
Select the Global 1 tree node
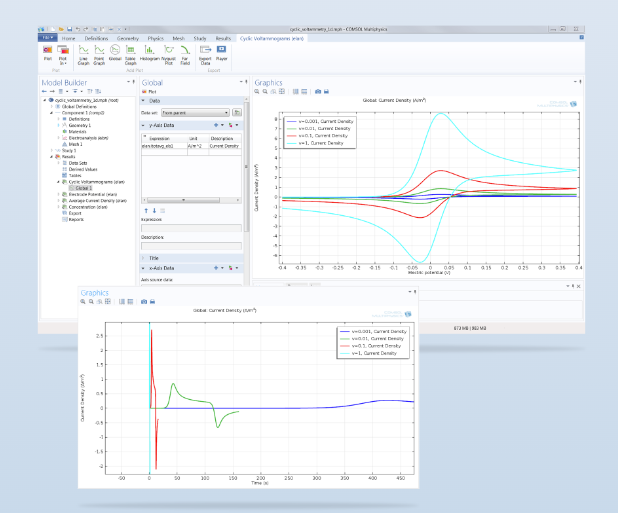83,188
